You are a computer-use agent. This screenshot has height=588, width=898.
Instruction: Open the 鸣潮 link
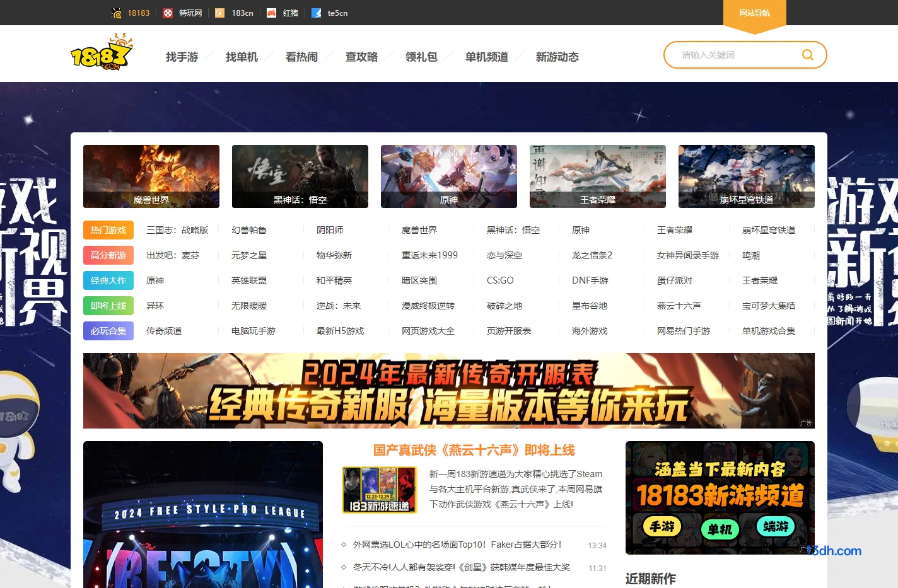[751, 255]
